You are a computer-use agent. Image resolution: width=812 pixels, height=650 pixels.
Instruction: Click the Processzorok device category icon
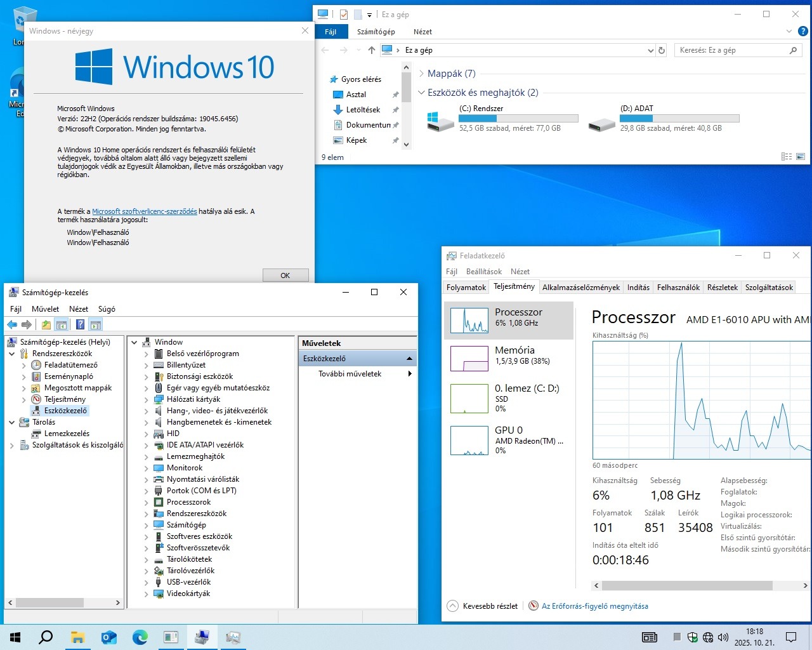click(x=159, y=502)
